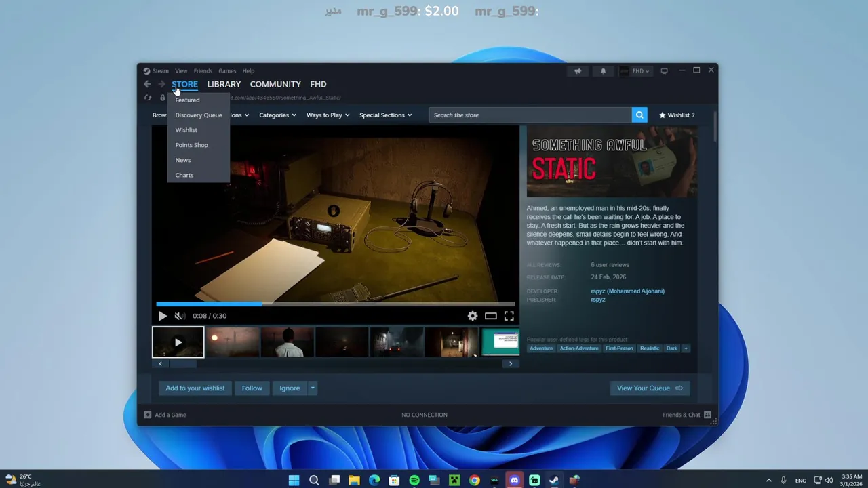
Task: Open the Windows Start menu
Action: [294, 480]
